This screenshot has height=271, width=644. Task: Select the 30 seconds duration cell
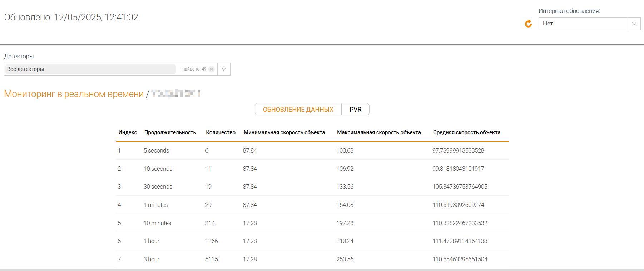click(x=158, y=187)
